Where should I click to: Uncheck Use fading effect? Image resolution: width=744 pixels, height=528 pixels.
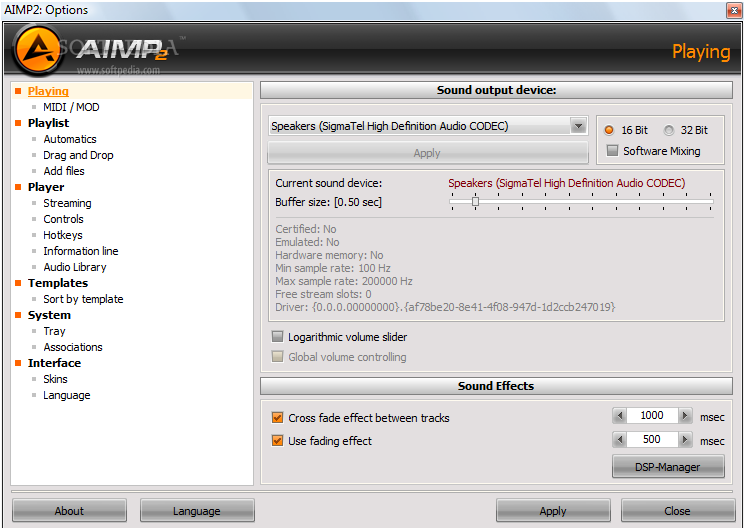click(x=277, y=441)
